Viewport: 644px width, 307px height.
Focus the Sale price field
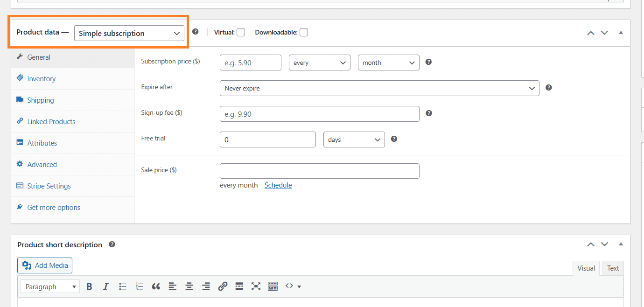[320, 171]
